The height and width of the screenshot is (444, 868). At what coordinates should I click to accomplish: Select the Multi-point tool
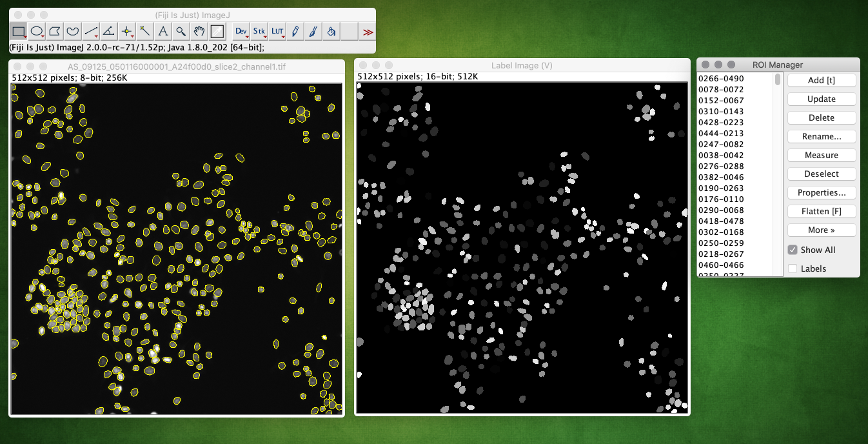pos(128,30)
